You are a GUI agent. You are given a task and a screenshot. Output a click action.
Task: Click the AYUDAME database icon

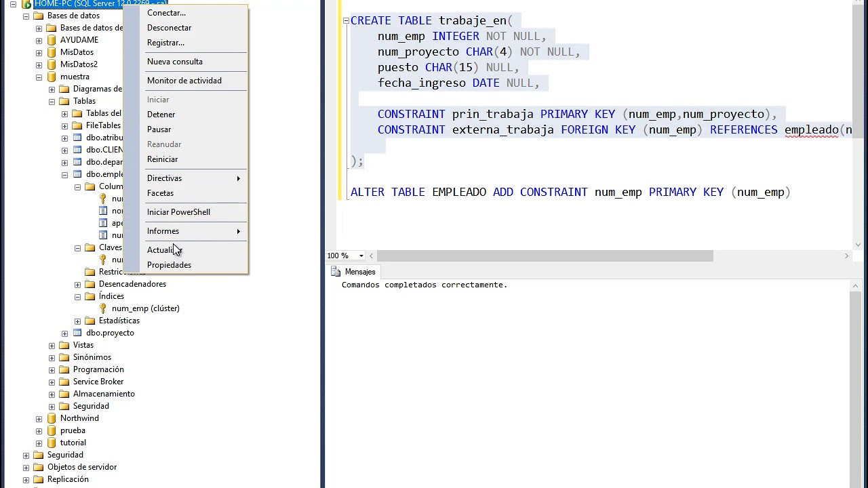[x=52, y=40]
